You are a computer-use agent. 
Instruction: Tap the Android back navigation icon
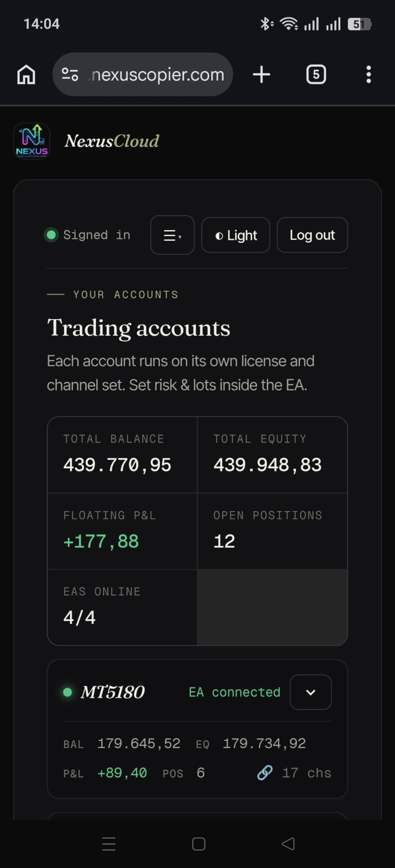click(288, 844)
